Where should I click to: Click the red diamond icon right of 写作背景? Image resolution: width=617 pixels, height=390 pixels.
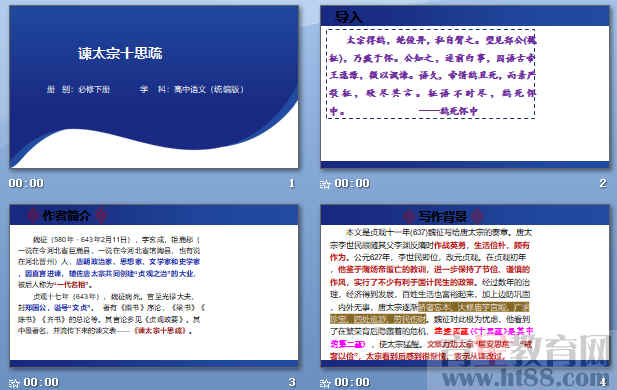(x=477, y=216)
